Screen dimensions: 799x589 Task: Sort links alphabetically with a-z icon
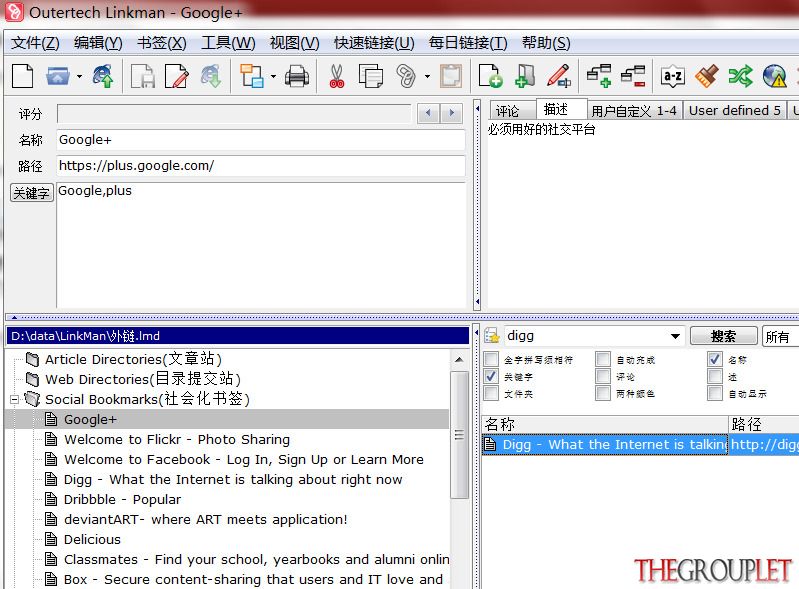673,77
